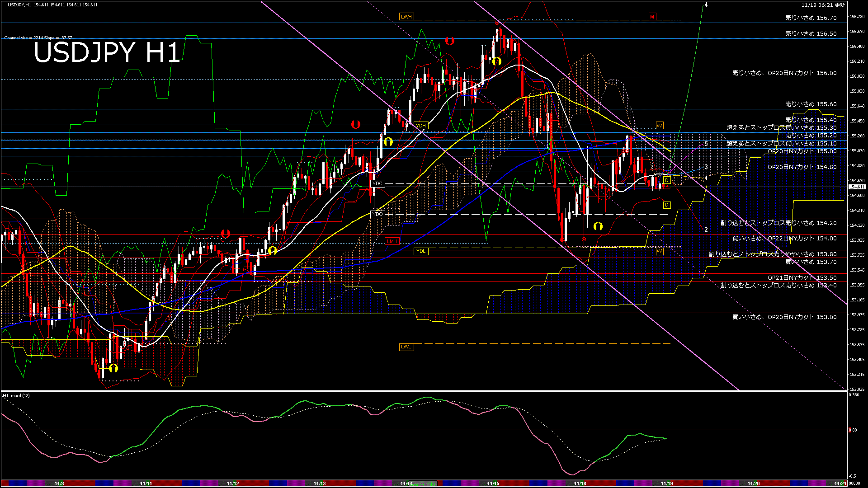Screen dimensions: 868x488
Task: Click the 11/20 date on the time axis
Action: (754, 483)
